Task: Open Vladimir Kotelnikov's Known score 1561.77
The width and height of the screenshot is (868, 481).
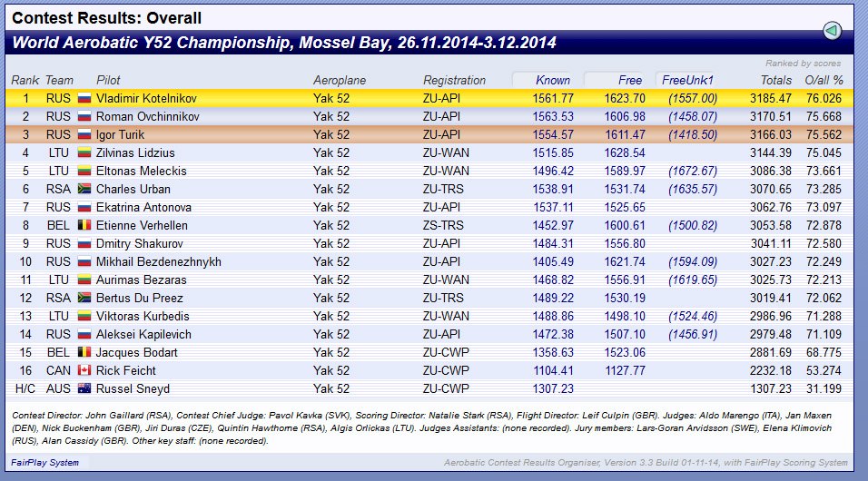Action: 553,99
